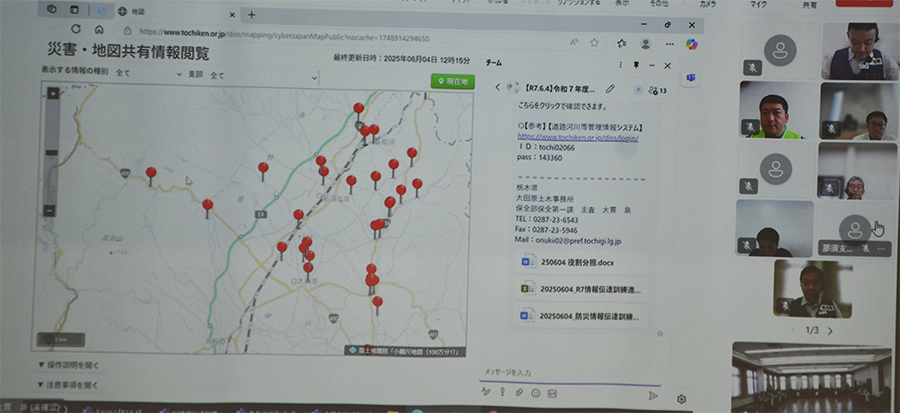Viewport: 900px width, 413px height.
Task: Pin the チーム panel
Action: coord(636,65)
